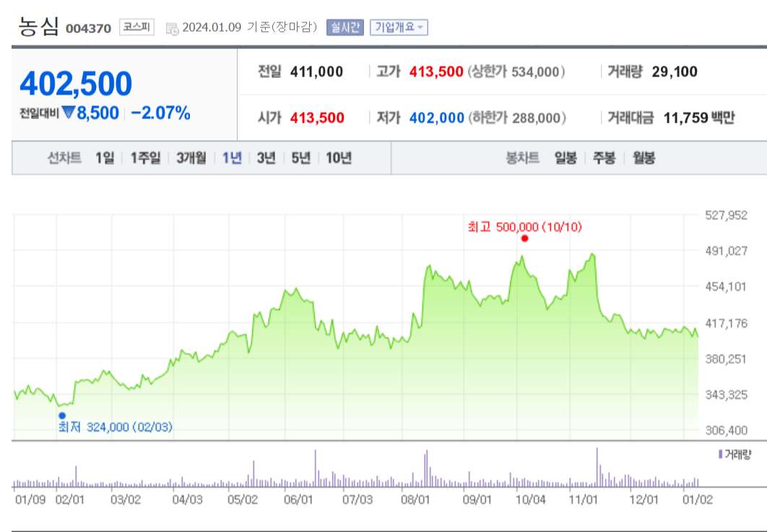
Task: Click the -2.07% change value
Action: [x=160, y=113]
